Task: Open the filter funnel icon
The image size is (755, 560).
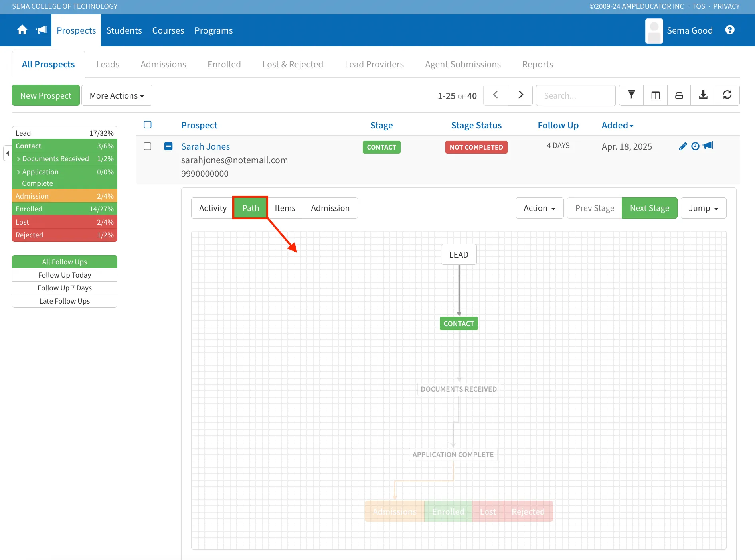Action: (x=631, y=95)
